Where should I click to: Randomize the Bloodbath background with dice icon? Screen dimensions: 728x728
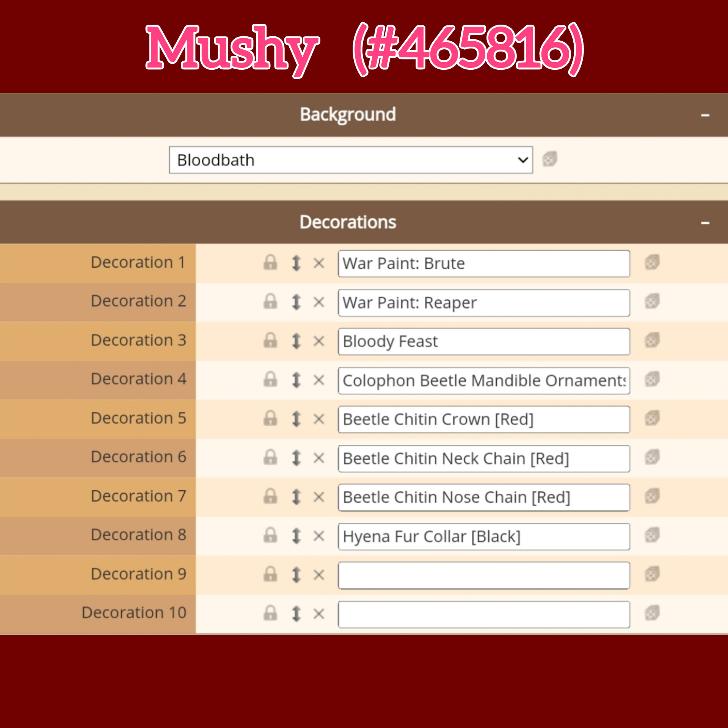[549, 159]
